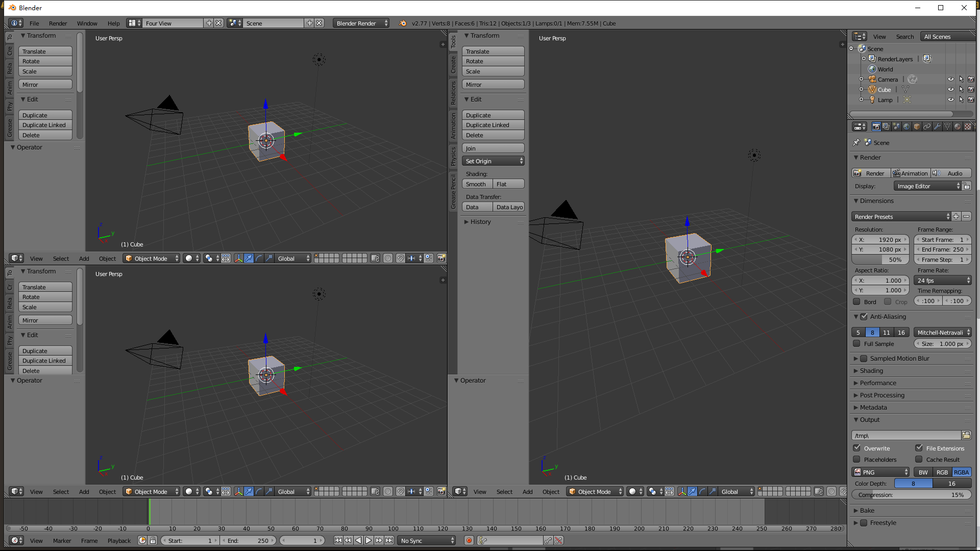
Task: Open the Object Data triangle-mesh properties icon
Action: click(947, 127)
